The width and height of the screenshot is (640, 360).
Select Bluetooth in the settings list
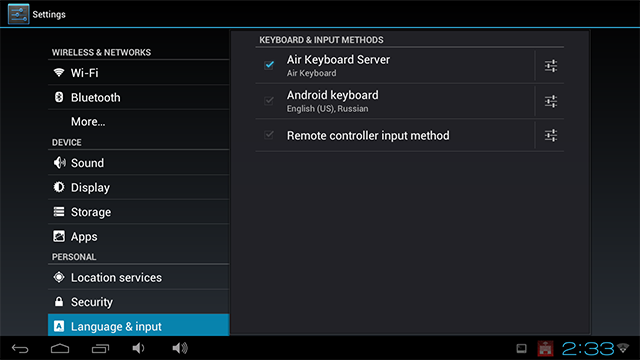tap(138, 97)
